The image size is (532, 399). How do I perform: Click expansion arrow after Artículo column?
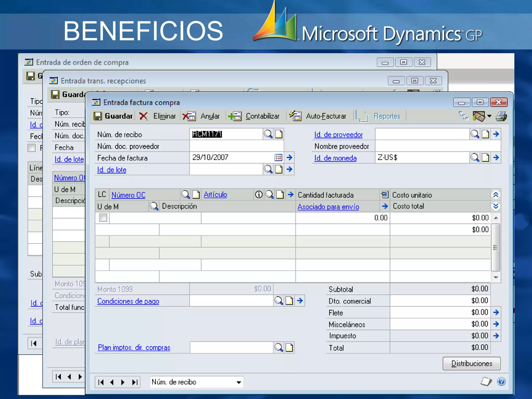(x=291, y=194)
